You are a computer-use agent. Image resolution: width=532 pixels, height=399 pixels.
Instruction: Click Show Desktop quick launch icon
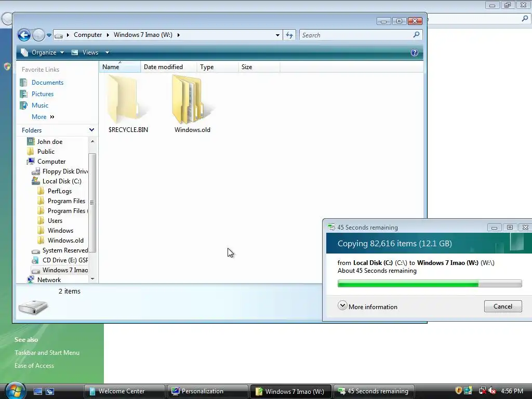click(37, 391)
